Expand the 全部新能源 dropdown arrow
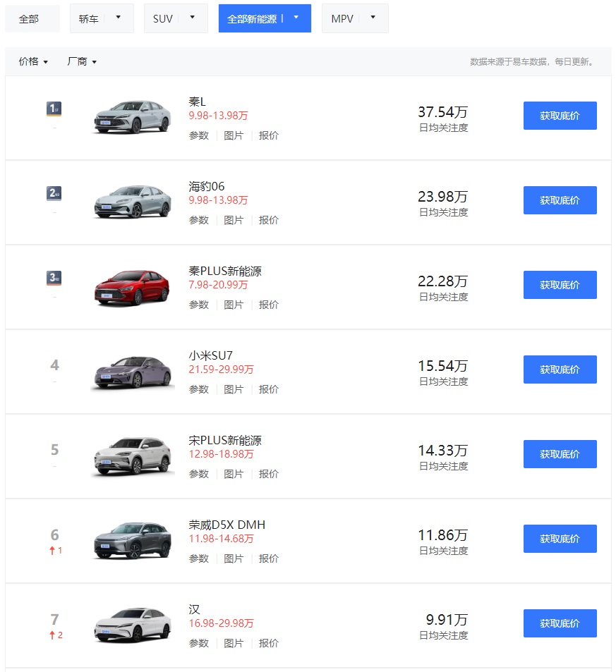Viewport: 616px width, 672px height. [296, 18]
